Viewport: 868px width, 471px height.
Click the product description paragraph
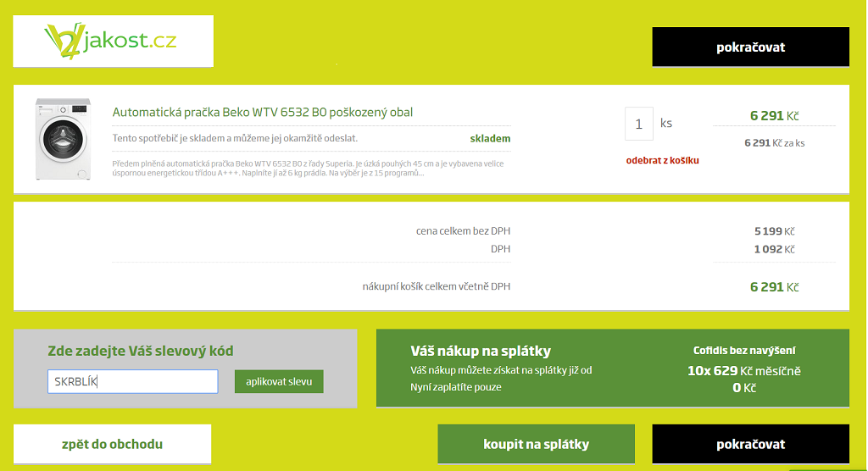[308, 169]
